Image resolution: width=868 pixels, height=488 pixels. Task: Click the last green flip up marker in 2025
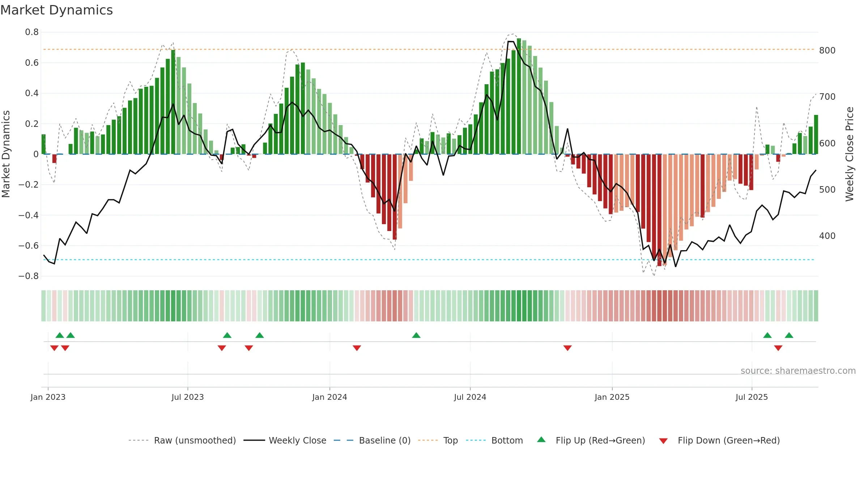click(789, 335)
